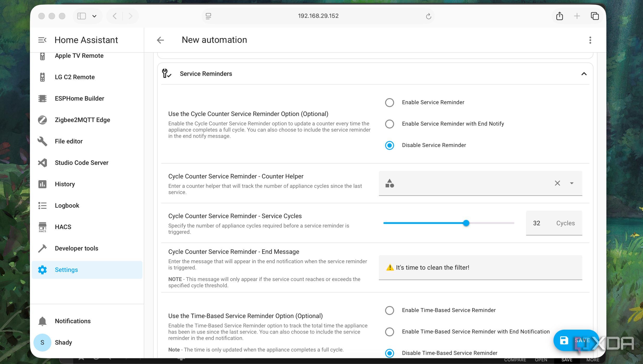Toggle the Safari sidebar button
Screen dimensions: 643x364
tap(81, 16)
